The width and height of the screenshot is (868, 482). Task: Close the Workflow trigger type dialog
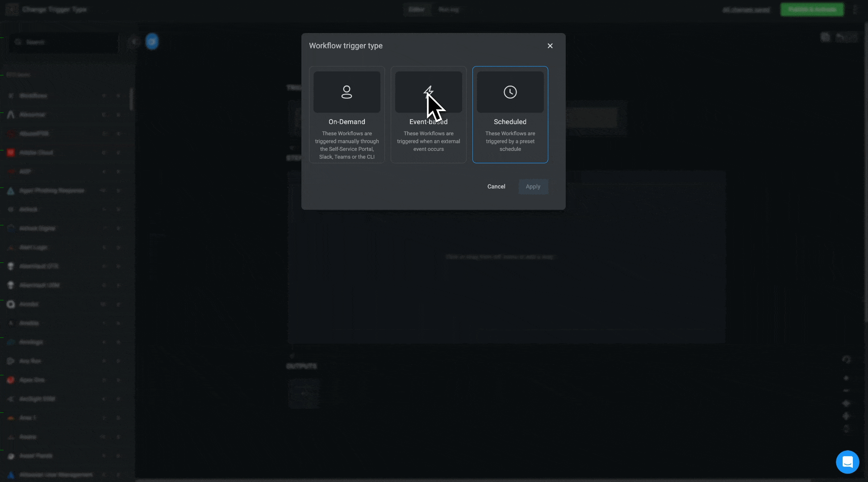tap(550, 46)
